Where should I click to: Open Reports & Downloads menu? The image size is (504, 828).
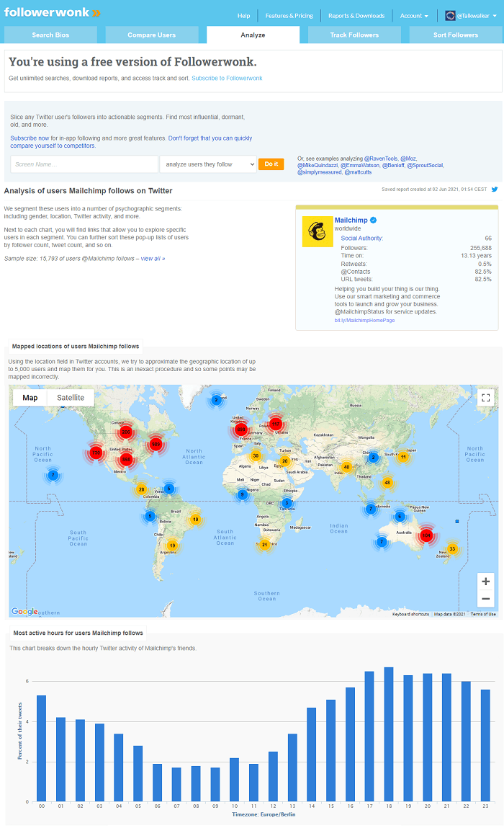point(356,16)
